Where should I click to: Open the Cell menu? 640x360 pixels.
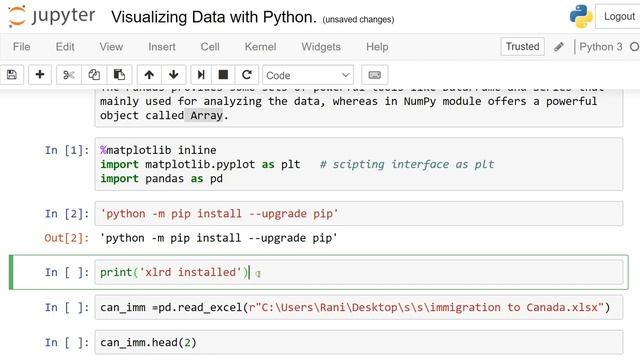click(210, 47)
